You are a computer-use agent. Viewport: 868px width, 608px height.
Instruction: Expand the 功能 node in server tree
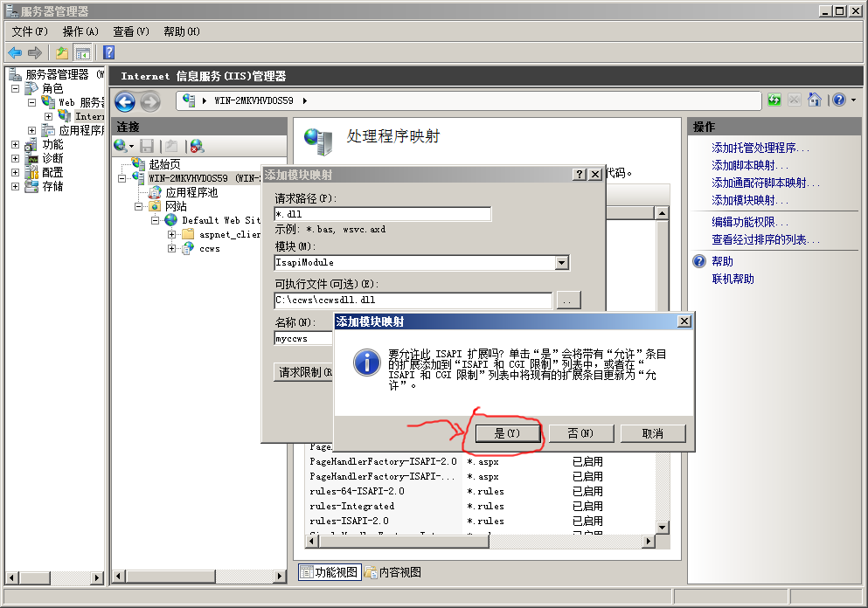[15, 144]
